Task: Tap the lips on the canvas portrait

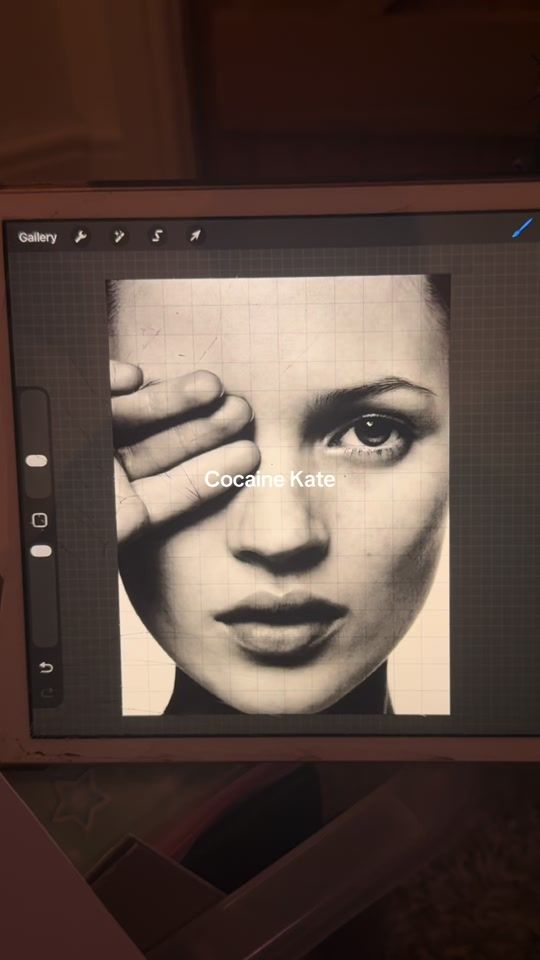Action: 282,620
